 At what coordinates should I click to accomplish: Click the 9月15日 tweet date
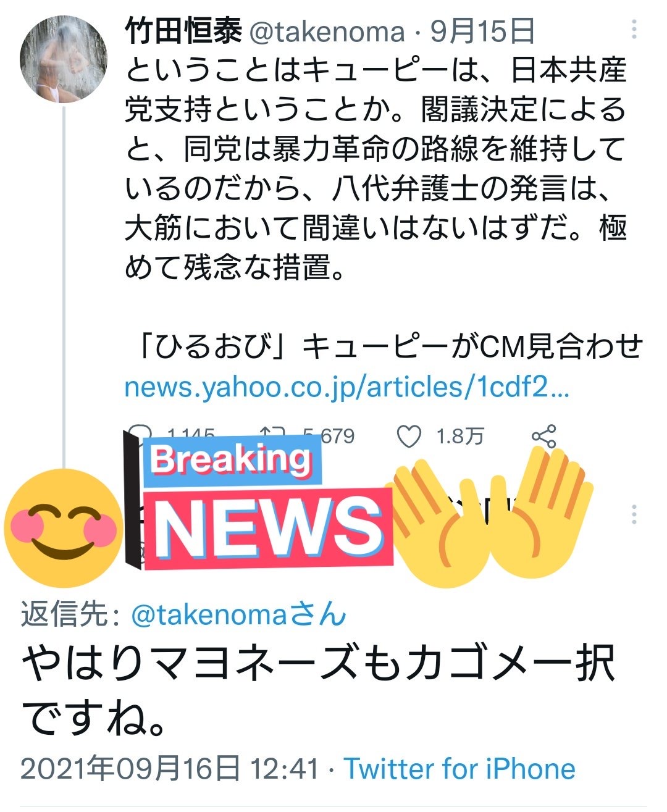point(482,31)
